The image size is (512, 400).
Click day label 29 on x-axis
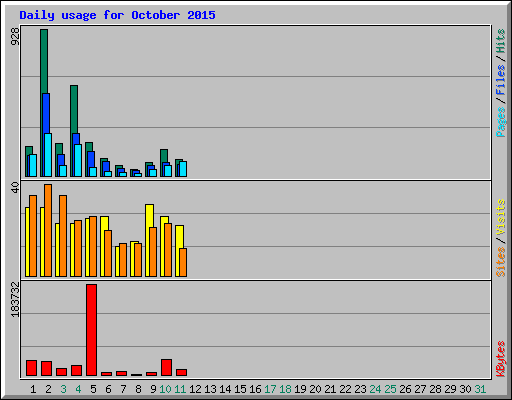click(x=450, y=389)
